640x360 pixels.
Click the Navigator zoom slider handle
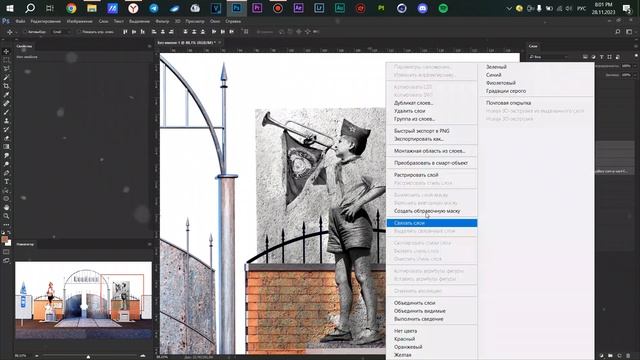88,356
